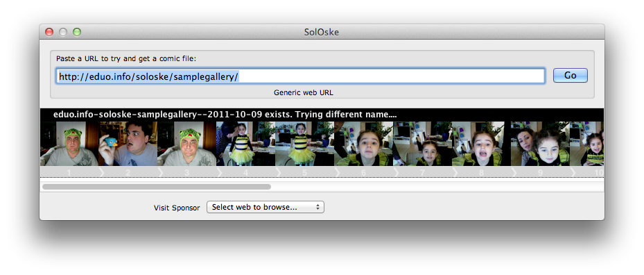Click the green zoom window button
644x275 pixels.
pyautogui.click(x=77, y=32)
